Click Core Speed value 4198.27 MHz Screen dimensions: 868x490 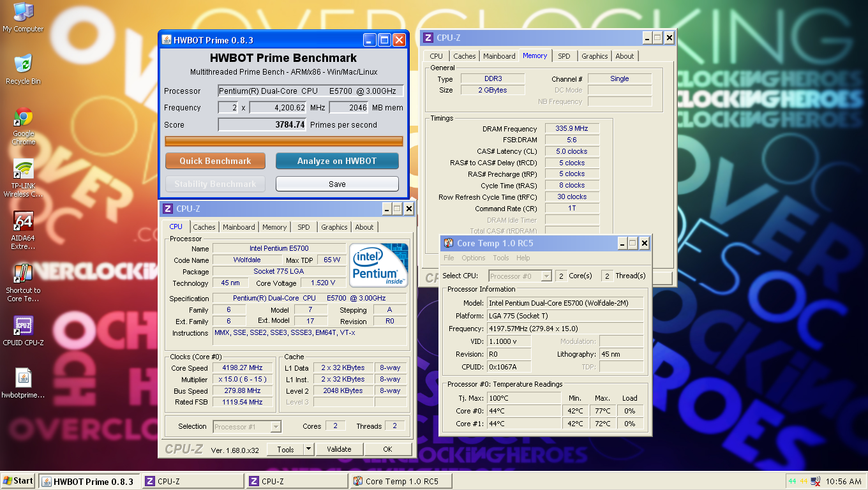pyautogui.click(x=243, y=368)
